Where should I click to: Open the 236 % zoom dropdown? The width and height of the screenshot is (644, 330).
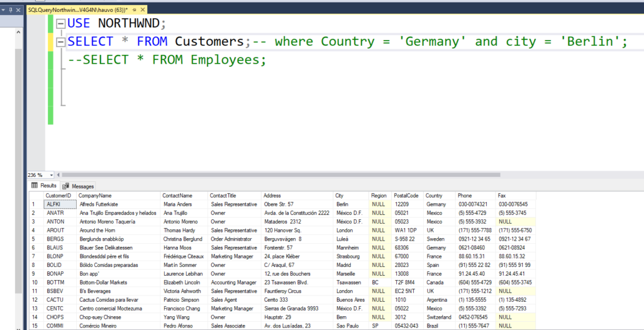click(51, 175)
